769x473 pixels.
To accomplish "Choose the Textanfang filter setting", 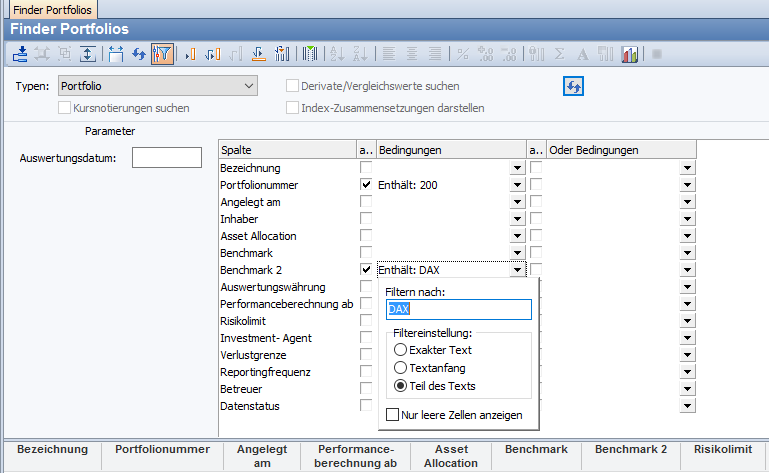I will click(401, 368).
